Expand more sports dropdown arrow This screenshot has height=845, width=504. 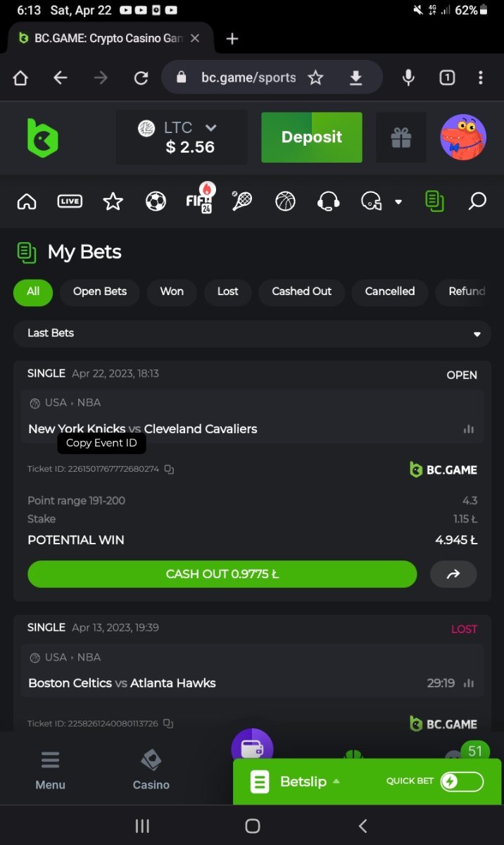pos(398,202)
